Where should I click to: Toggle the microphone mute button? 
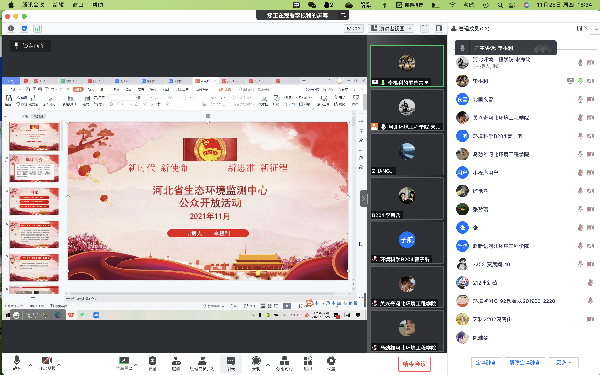tap(17, 362)
